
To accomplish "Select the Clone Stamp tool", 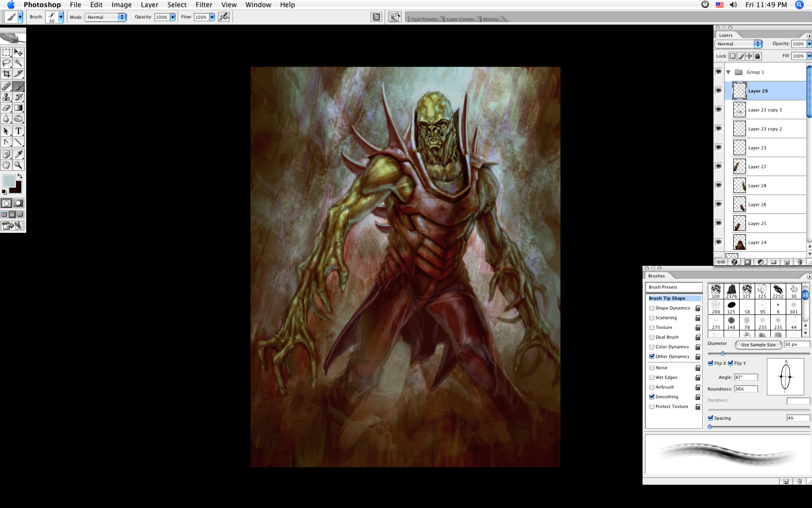I will (6, 97).
